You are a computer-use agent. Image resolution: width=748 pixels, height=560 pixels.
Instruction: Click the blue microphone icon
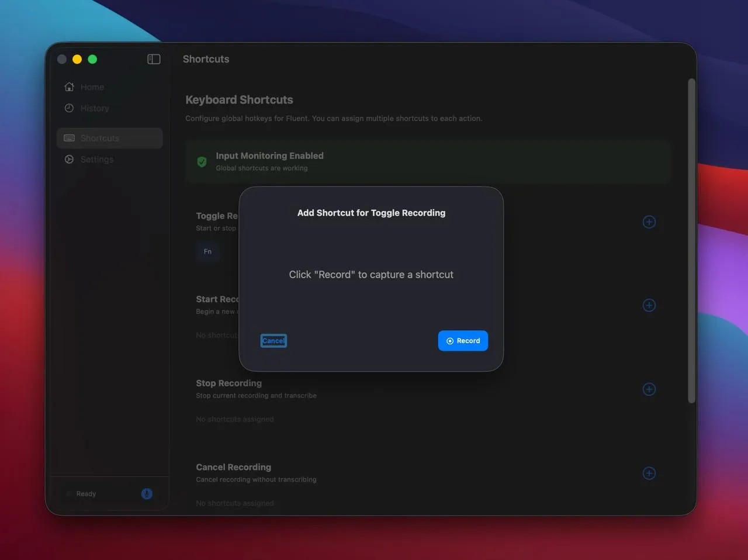click(147, 494)
